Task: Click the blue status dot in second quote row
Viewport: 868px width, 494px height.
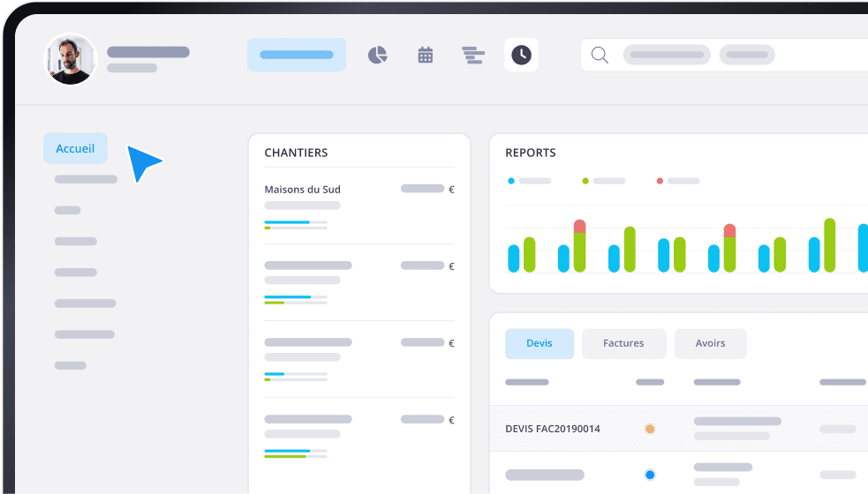Action: [x=650, y=475]
